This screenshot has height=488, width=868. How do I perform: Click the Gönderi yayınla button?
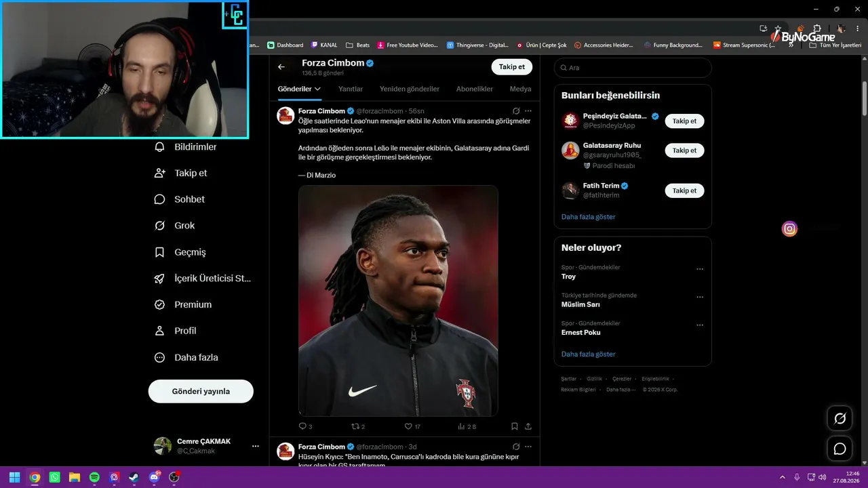(x=201, y=391)
